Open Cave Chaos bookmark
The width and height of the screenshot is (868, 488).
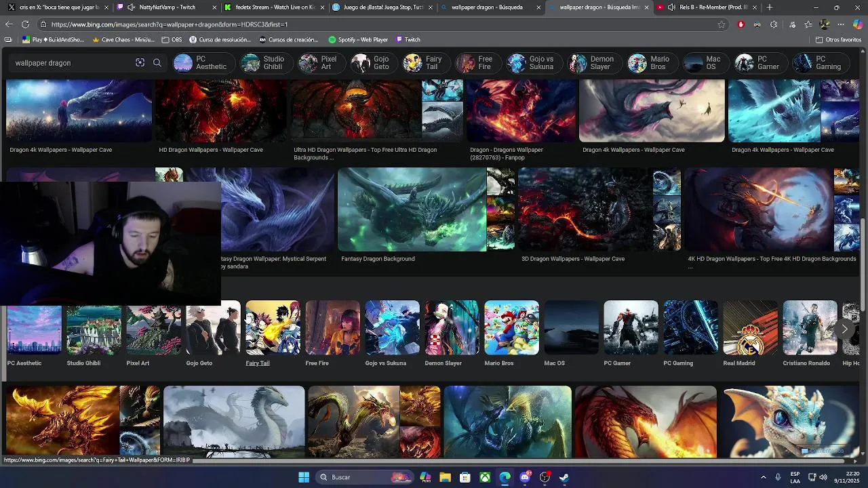[123, 39]
